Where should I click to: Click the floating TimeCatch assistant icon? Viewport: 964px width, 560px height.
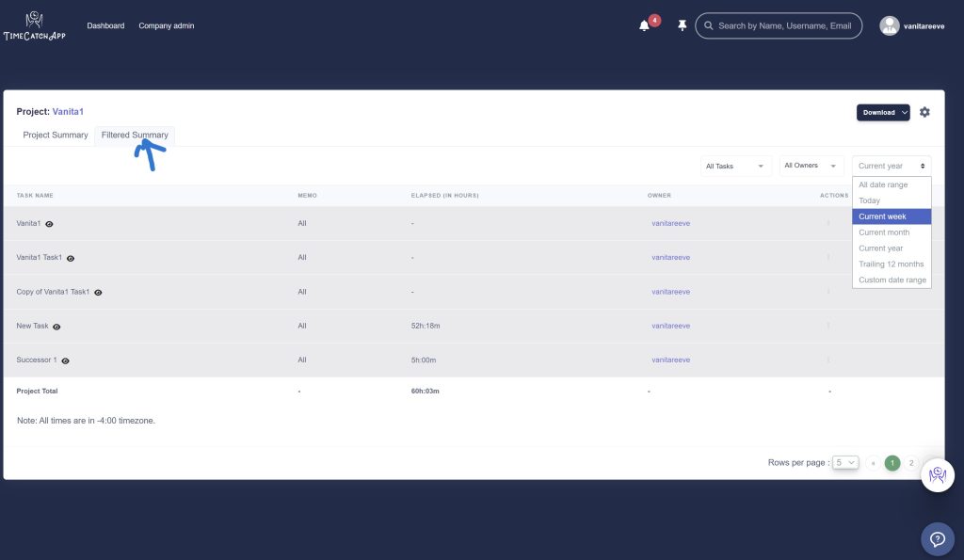coord(937,475)
